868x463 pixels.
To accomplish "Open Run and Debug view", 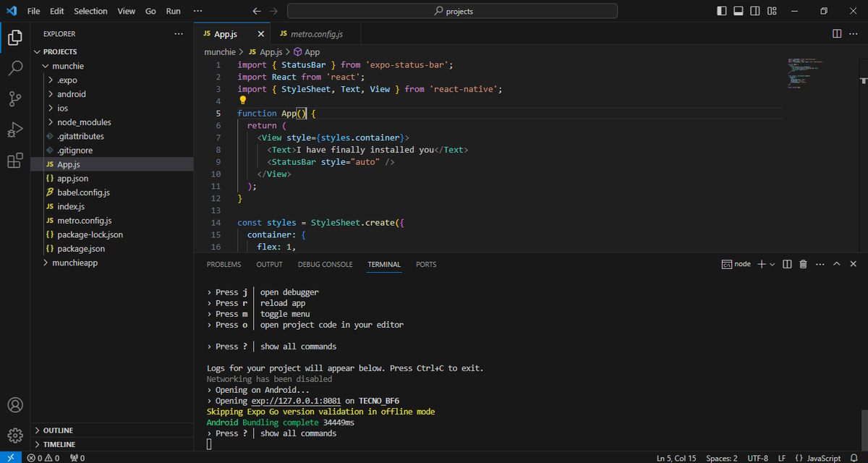I will click(x=14, y=130).
